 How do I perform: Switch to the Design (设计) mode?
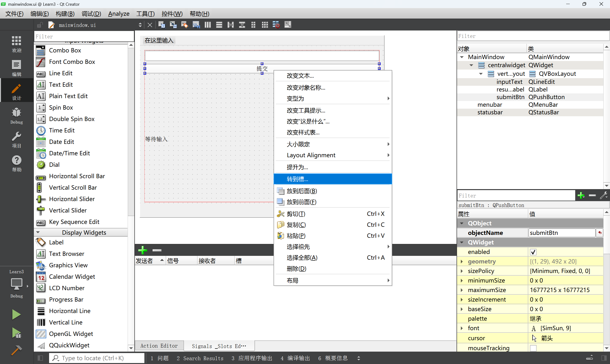[16, 92]
